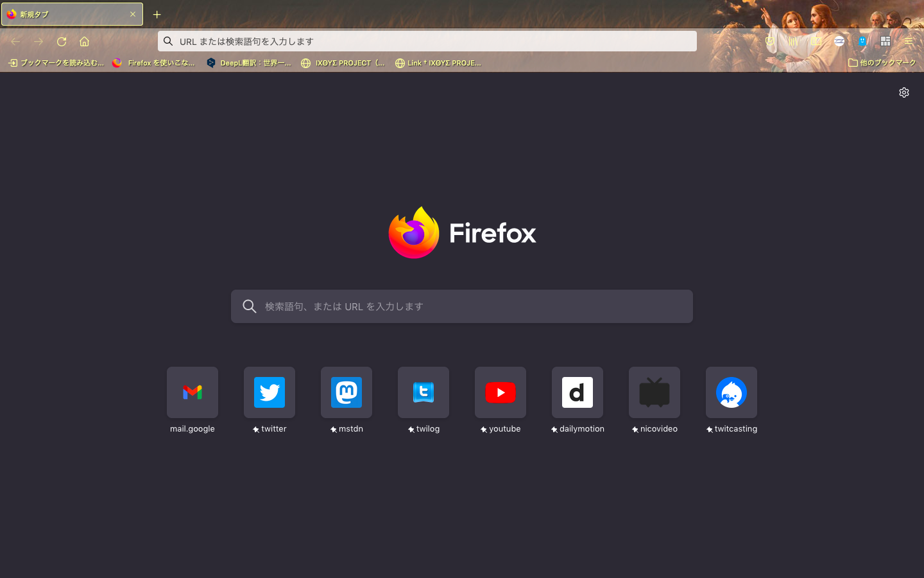Open new tab page settings gear

tap(904, 92)
